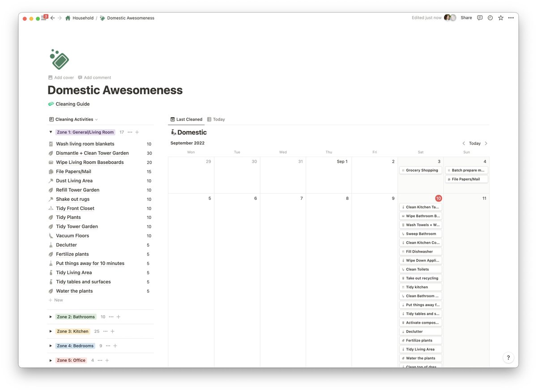Click the plus icon next to Zone 2: Bathrooms
Screen dimensions: 537x392
(119, 317)
